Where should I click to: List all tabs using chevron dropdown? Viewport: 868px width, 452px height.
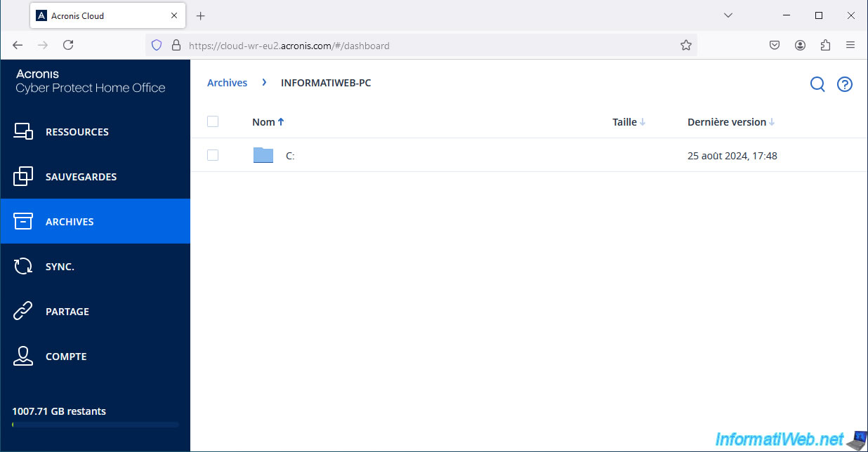[728, 15]
